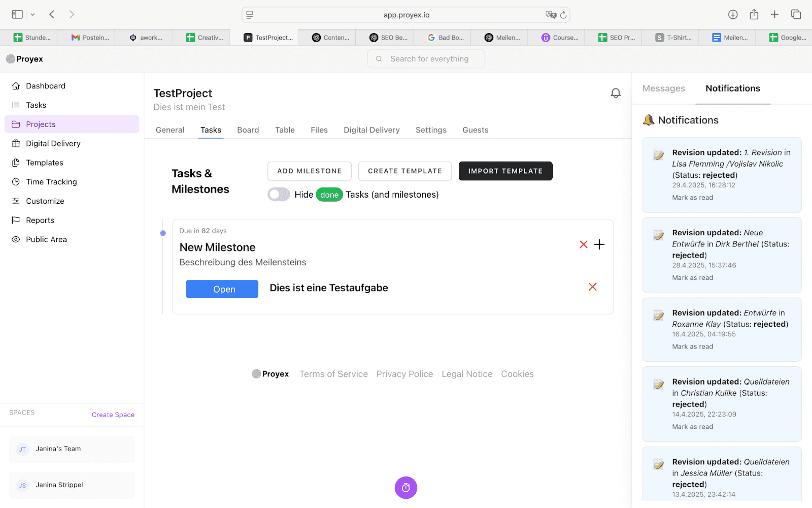The width and height of the screenshot is (812, 508).
Task: Switch to the Messages panel tab
Action: [664, 88]
